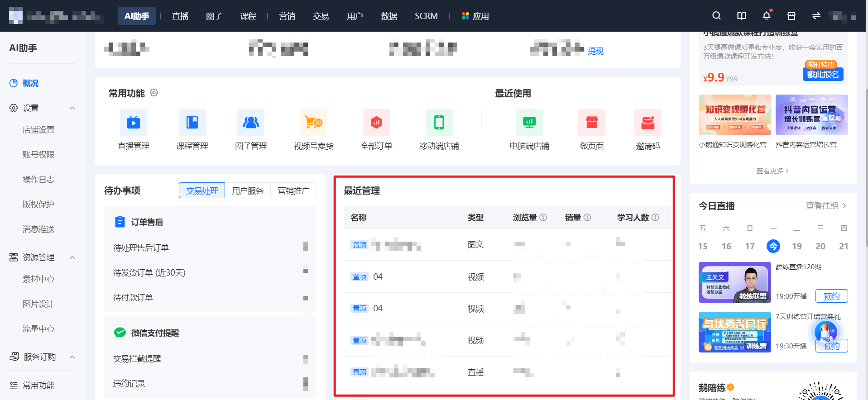Screen dimensions: 868x400
Task: Open 移动端店铺 phone icon
Action: click(x=439, y=122)
